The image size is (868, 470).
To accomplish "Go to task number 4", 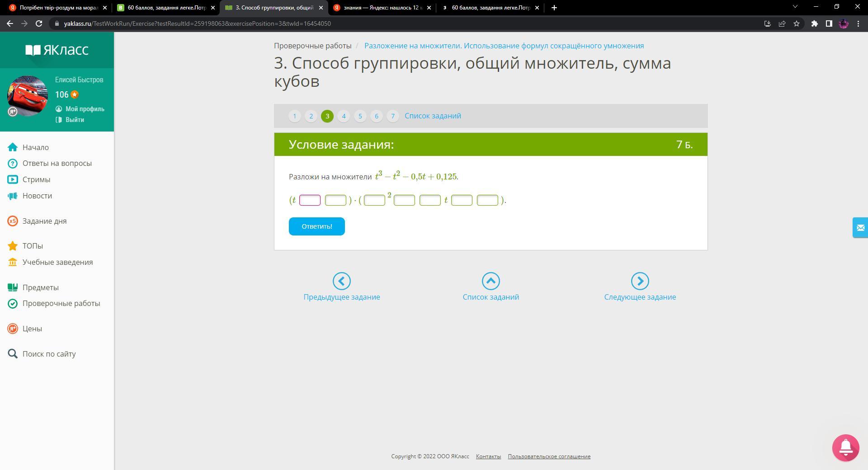I will [344, 116].
